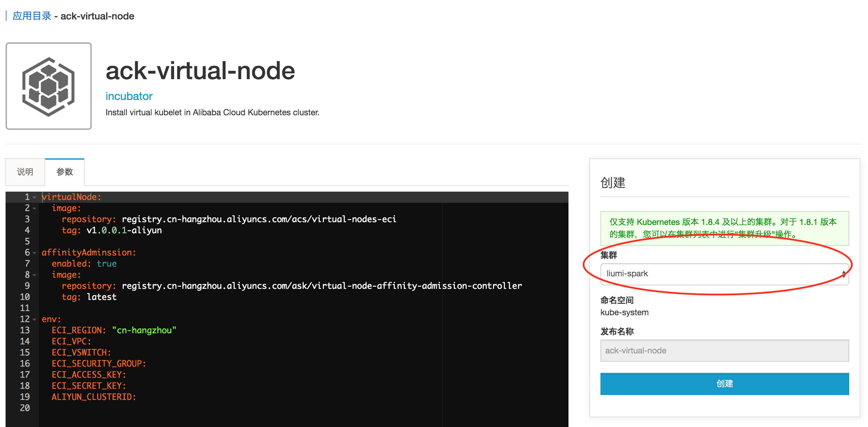868x427 pixels.
Task: Click the incubator repository link
Action: point(129,96)
